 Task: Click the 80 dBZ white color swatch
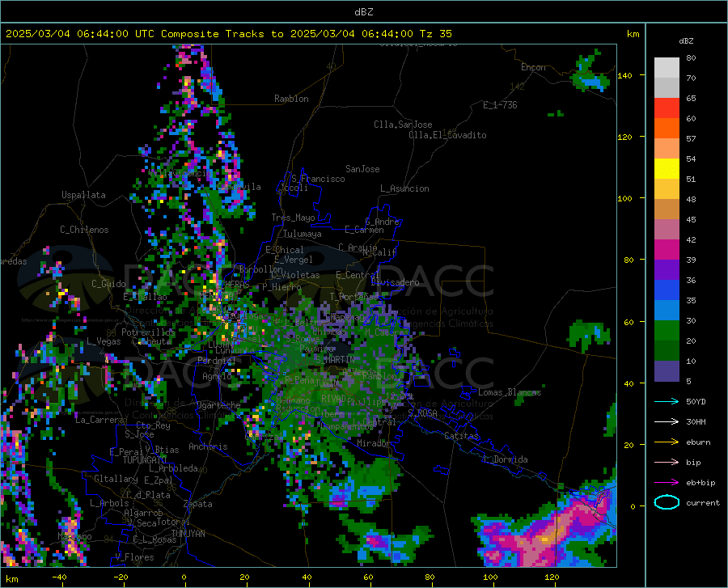coord(667,67)
